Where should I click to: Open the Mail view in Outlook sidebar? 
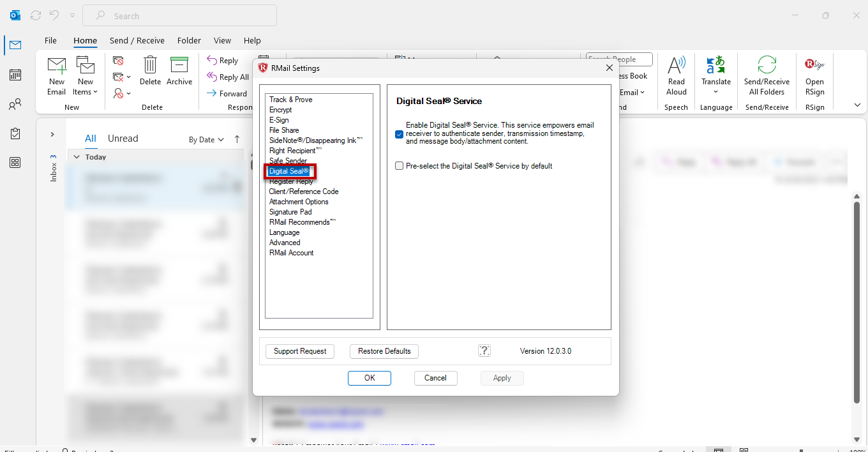point(15,45)
